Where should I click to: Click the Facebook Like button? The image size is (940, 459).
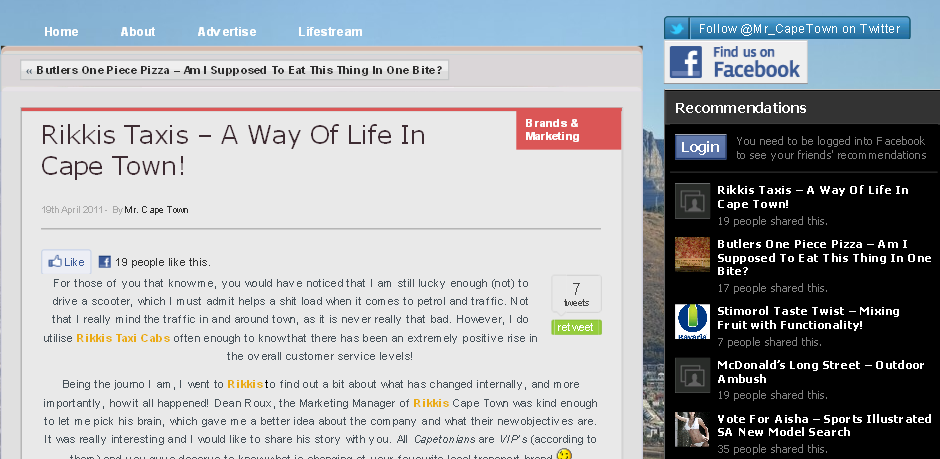pos(66,262)
